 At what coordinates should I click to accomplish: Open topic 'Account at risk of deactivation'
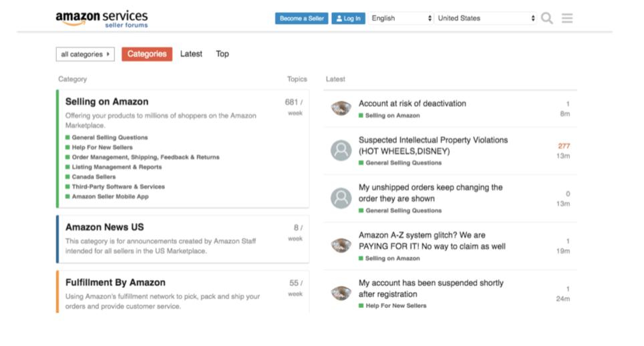pyautogui.click(x=412, y=104)
